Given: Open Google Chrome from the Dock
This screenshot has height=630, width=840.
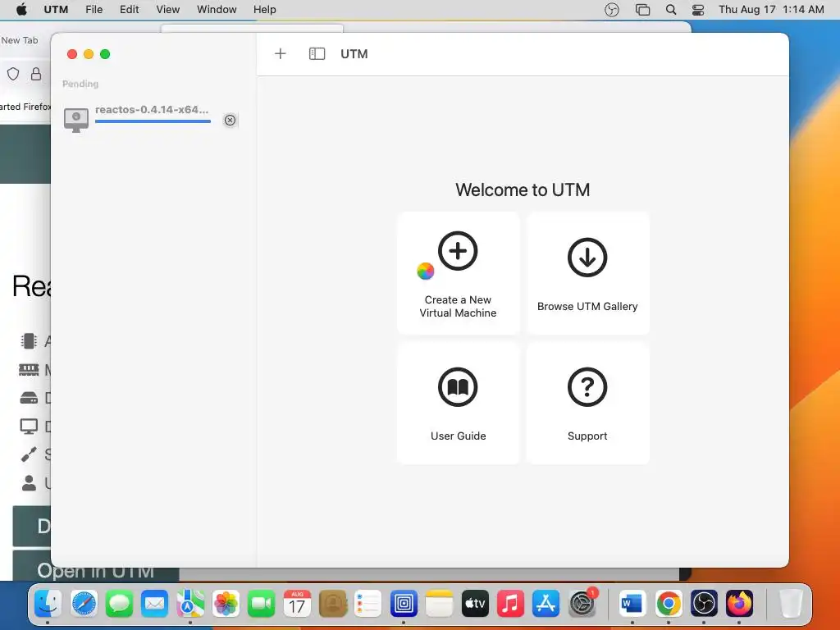Looking at the screenshot, I should coord(668,604).
